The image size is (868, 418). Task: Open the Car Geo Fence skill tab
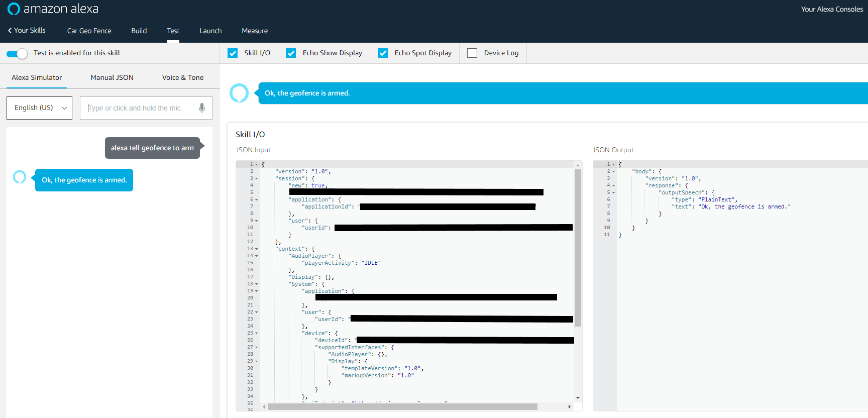pyautogui.click(x=89, y=31)
